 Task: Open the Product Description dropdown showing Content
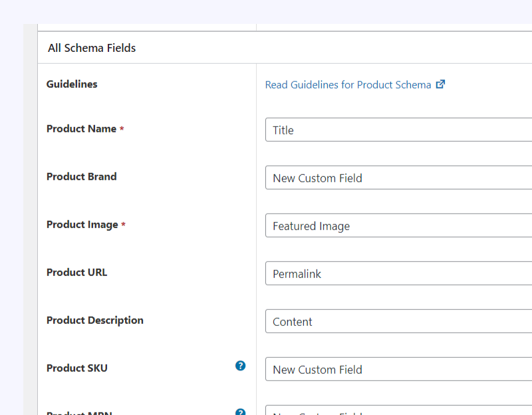[x=399, y=322]
